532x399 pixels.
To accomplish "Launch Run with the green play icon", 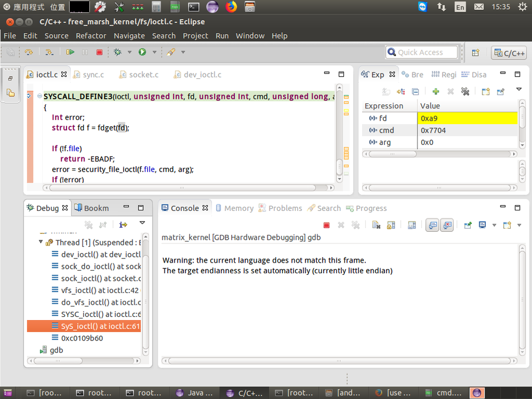I will 142,52.
